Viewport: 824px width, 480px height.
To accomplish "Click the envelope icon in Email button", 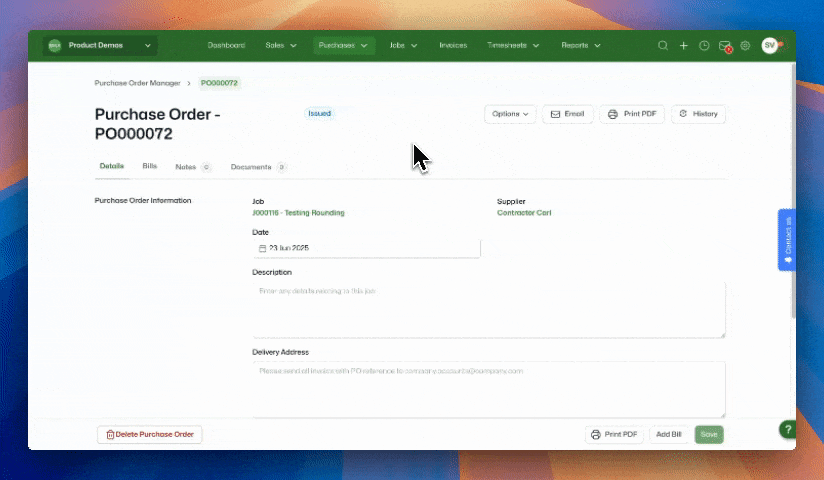I will (x=555, y=114).
